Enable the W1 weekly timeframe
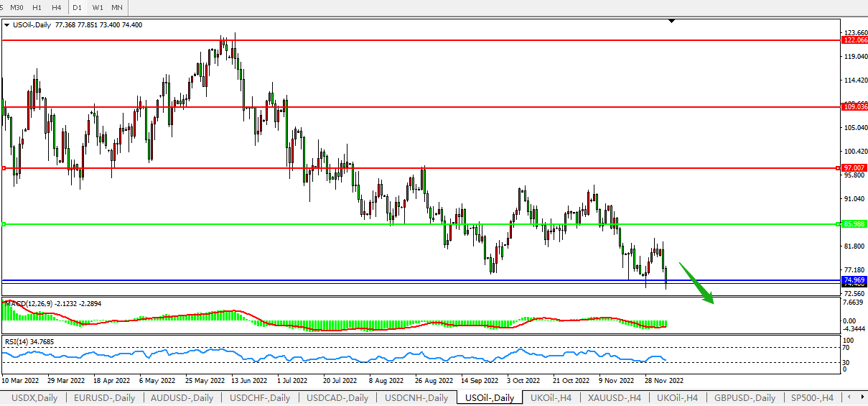868x406 pixels. pyautogui.click(x=98, y=7)
